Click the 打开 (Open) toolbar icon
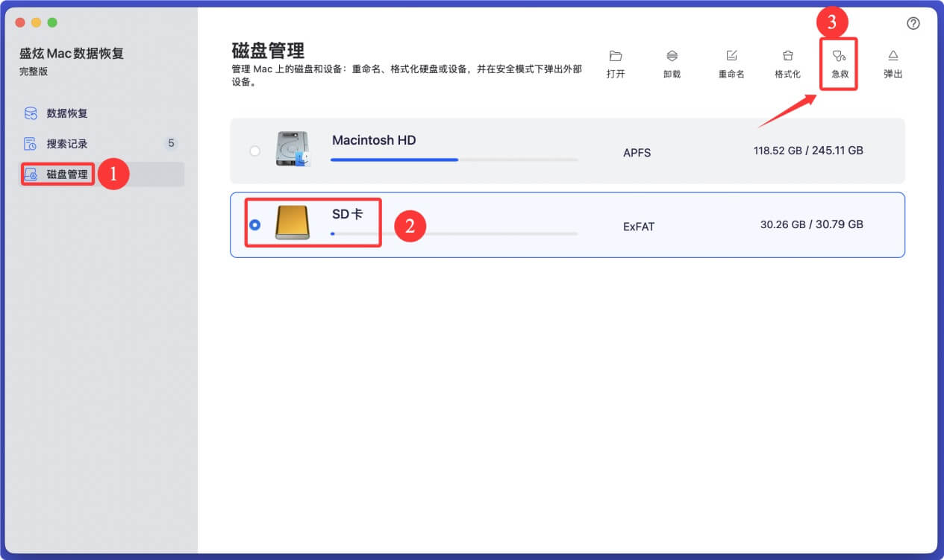The height and width of the screenshot is (560, 944). [x=615, y=55]
